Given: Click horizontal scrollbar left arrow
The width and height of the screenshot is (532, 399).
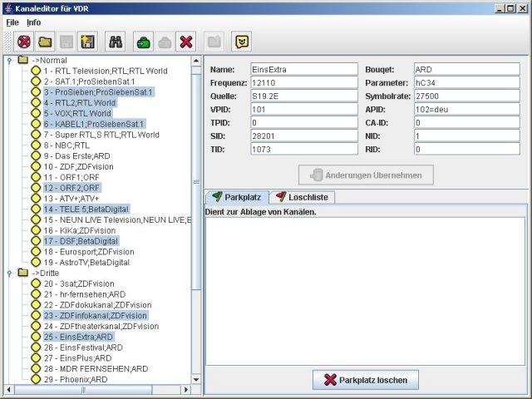Looking at the screenshot, I should pos(9,390).
